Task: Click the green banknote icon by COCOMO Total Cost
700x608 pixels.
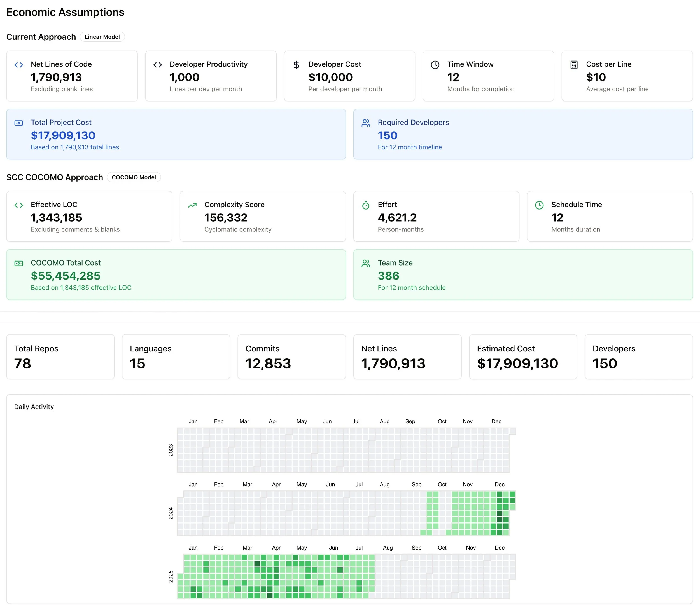Action: pos(19,263)
